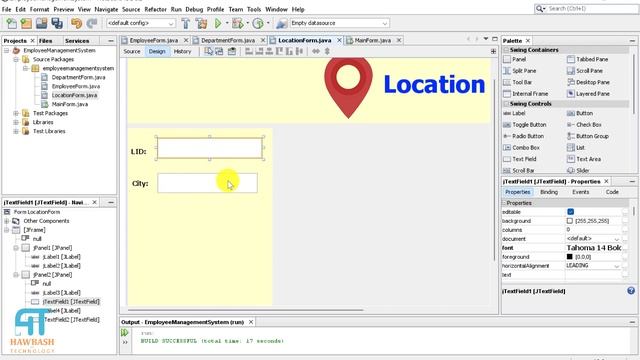Open the Binding properties tab
Screen dimensions: 640x360
pyautogui.click(x=549, y=192)
